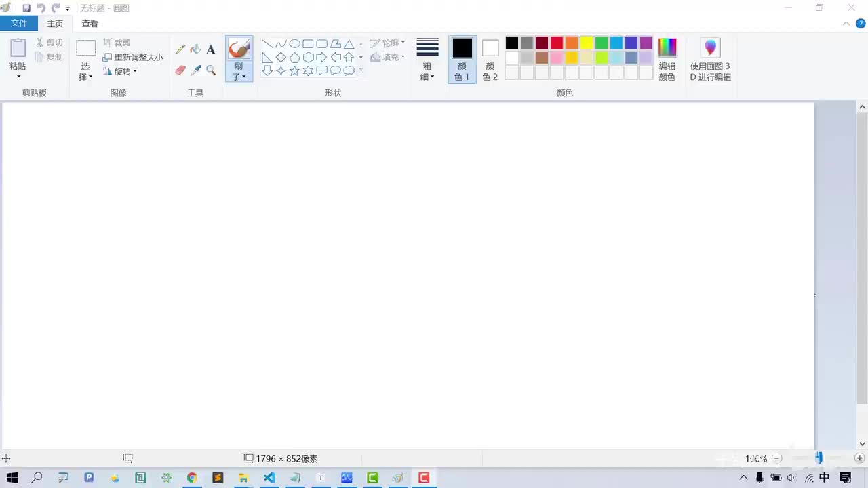Activate 颜色 2 background color
This screenshot has height=488, width=868.
490,59
